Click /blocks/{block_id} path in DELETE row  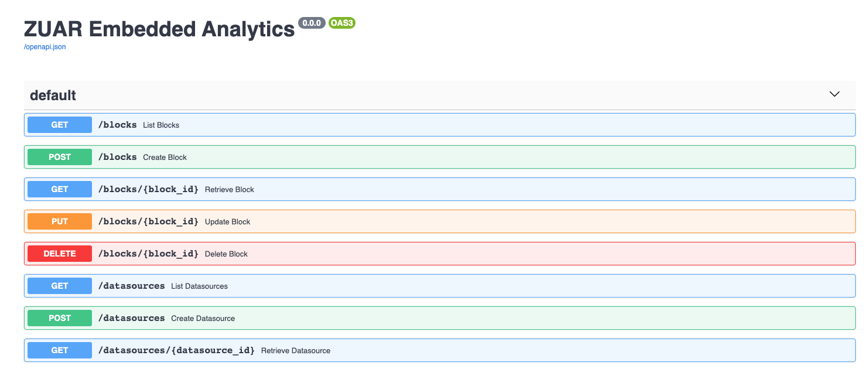coord(148,254)
